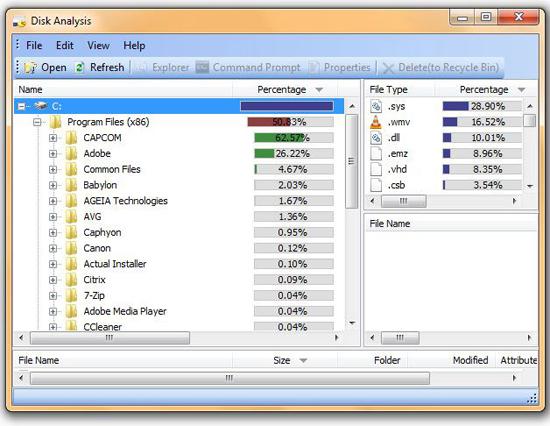
Task: Click the Caphyon folder icon
Action: click(x=71, y=233)
